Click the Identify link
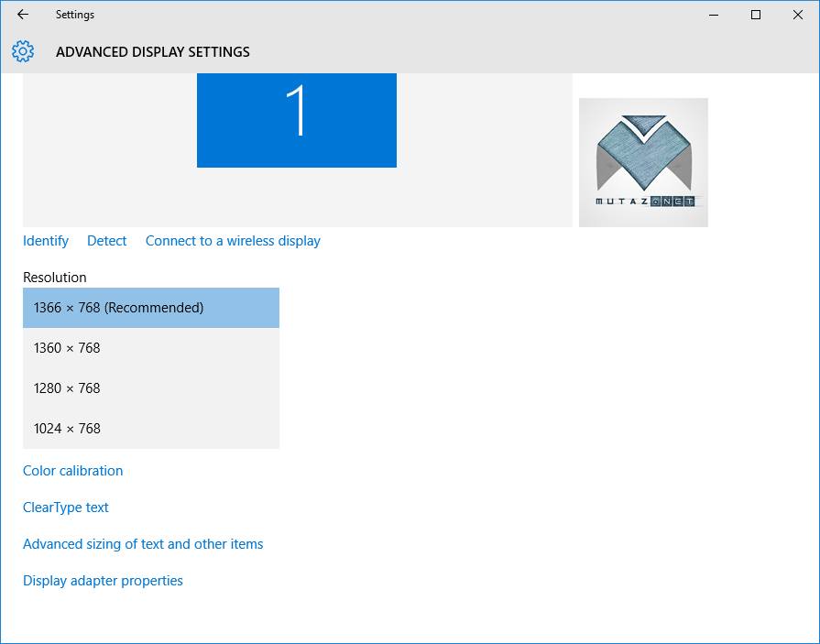 46,241
